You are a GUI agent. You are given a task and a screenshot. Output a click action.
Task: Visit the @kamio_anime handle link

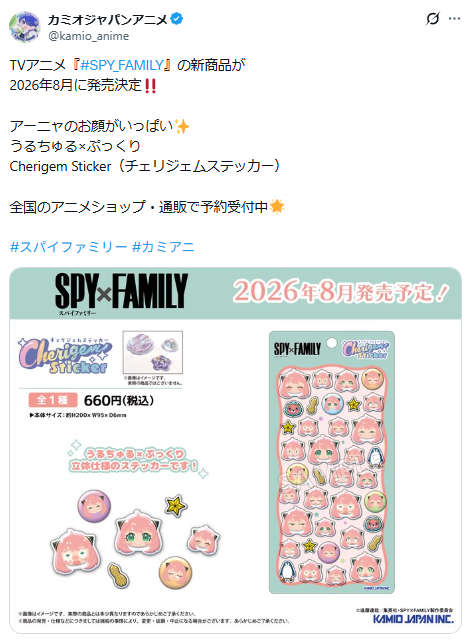89,36
